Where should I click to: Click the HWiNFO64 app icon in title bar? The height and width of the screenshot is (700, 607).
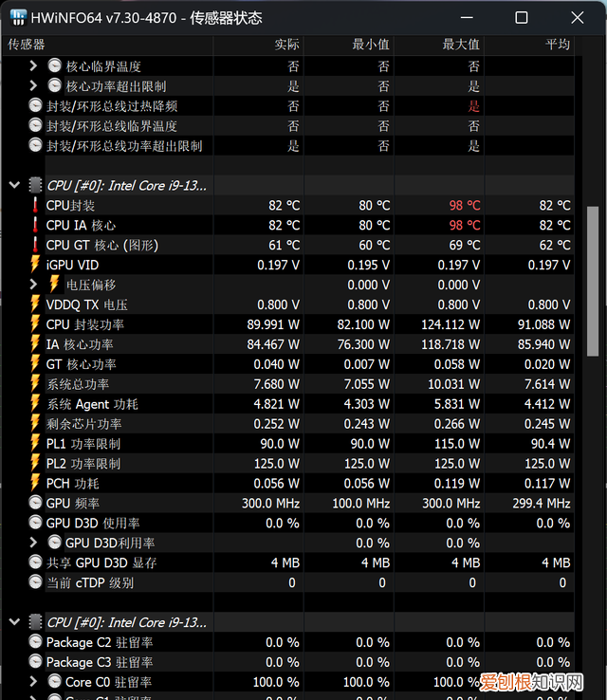pyautogui.click(x=18, y=18)
